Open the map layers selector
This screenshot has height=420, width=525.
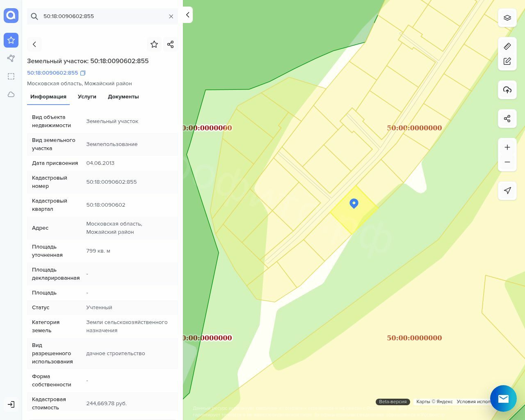pos(507,18)
